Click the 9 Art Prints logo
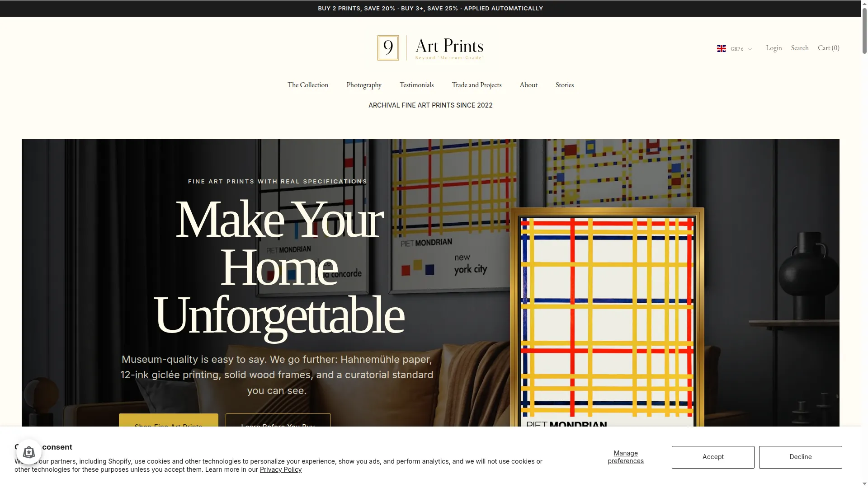The height and width of the screenshot is (488, 868). coord(430,48)
